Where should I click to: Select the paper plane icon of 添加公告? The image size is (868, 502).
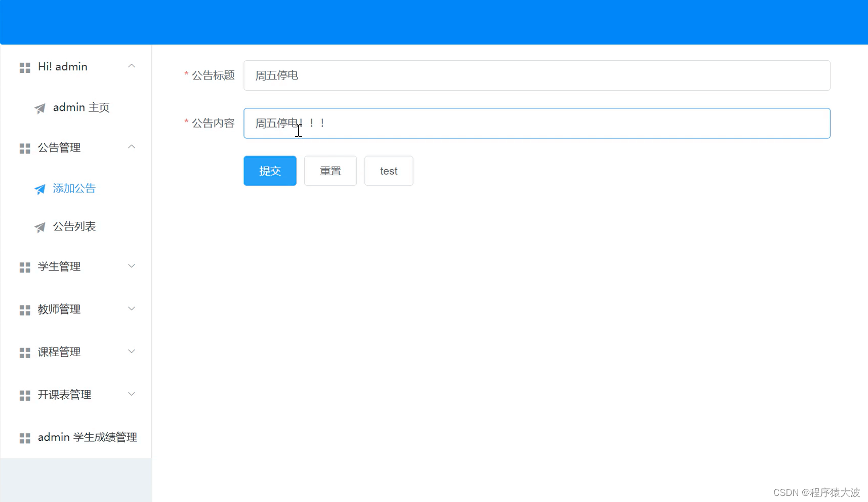40,189
